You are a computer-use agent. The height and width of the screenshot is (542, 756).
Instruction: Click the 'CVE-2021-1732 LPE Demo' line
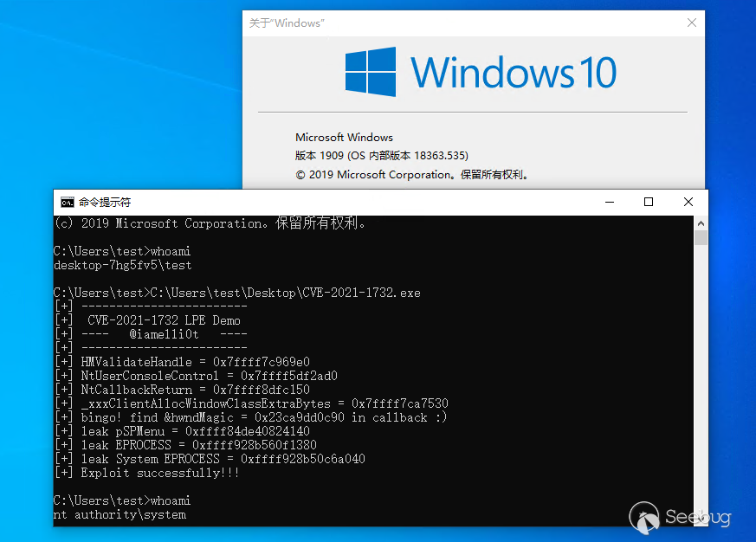147,320
